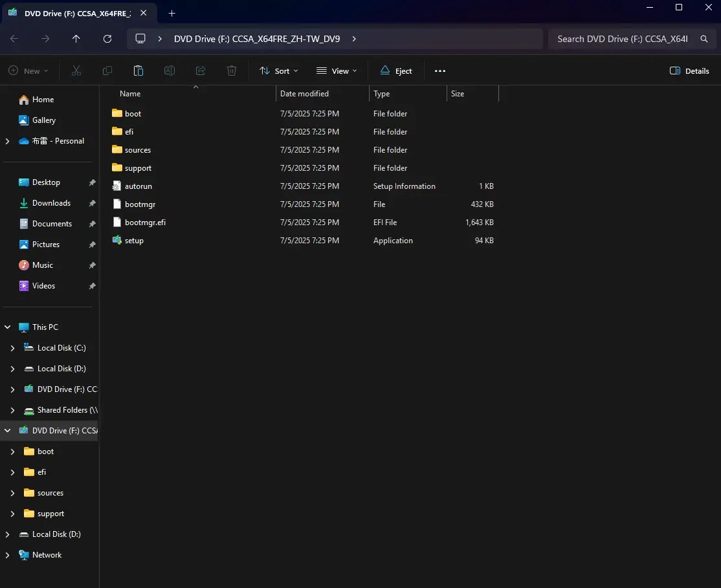Expand the support folder in tree
Viewport: 721px width, 588px height.
pyautogui.click(x=12, y=514)
